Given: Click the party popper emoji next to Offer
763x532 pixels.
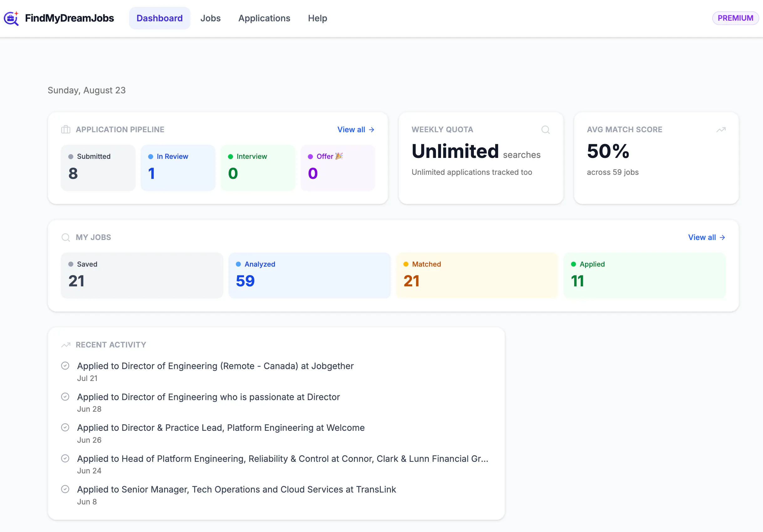Looking at the screenshot, I should [x=339, y=156].
